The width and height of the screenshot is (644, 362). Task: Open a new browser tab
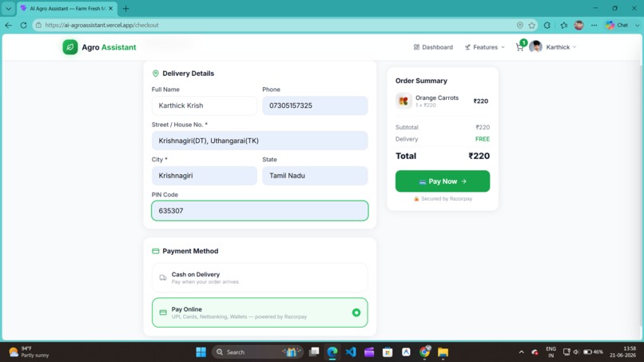tap(125, 8)
